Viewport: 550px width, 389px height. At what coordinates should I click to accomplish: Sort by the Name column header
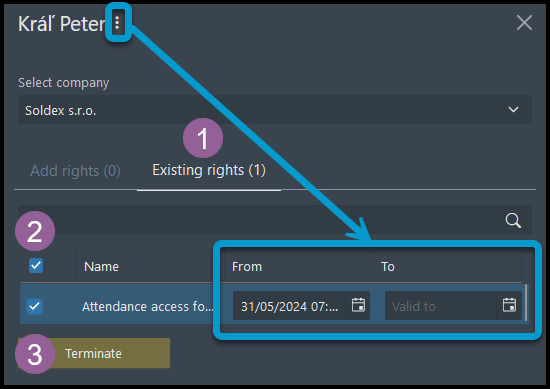101,267
